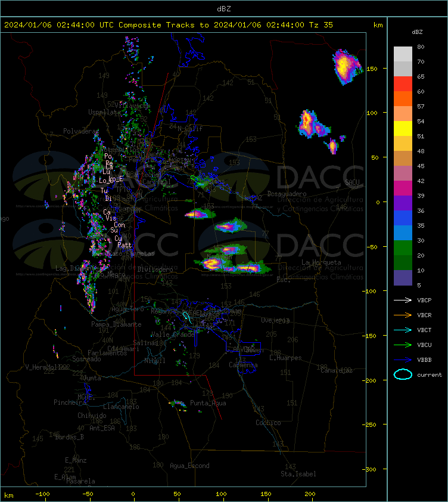The width and height of the screenshot is (448, 502).
Task: Click the 'Tz 35' threshold text in header
Action: (x=321, y=25)
